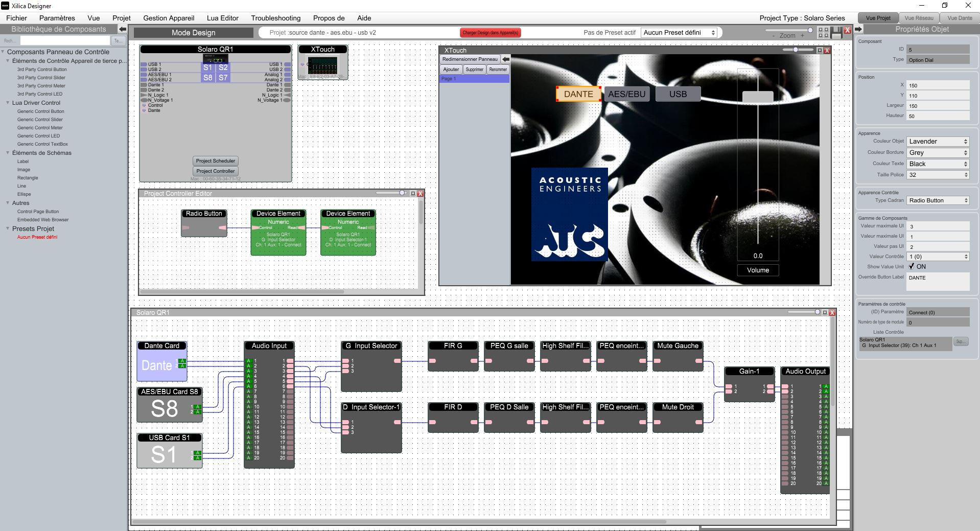Click Supprimer in the XTouch panel
This screenshot has width=980, height=531.
pyautogui.click(x=474, y=70)
